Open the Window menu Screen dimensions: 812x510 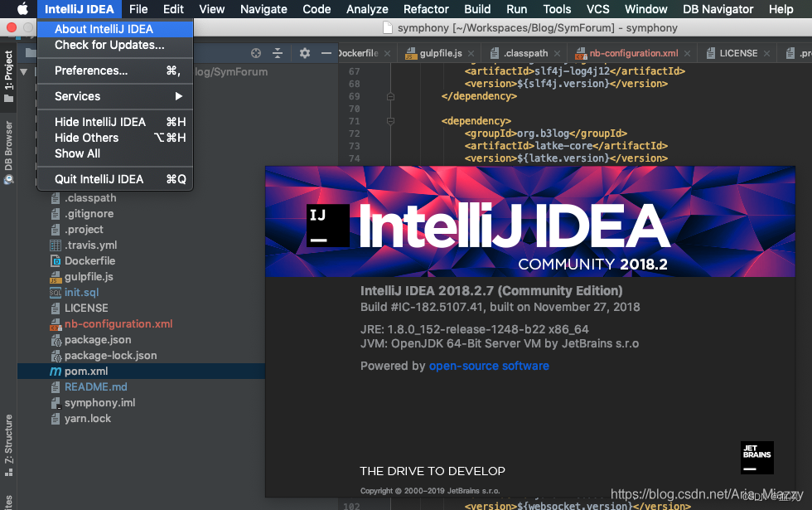(x=645, y=9)
